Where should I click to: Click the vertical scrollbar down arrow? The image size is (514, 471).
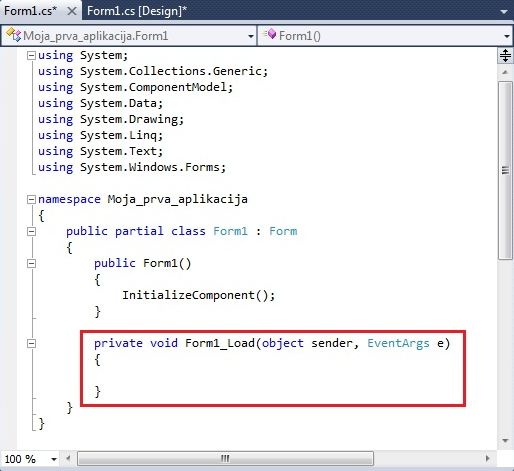coord(505,440)
